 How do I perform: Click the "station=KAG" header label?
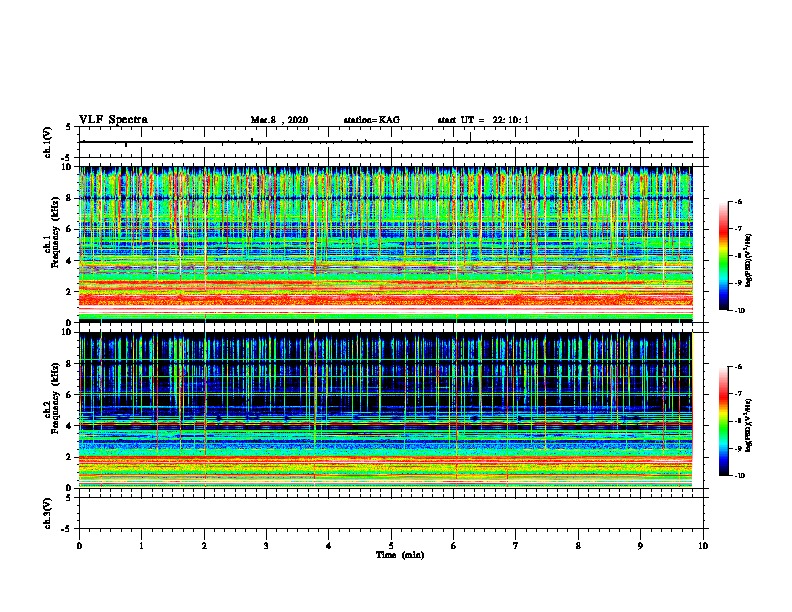pyautogui.click(x=371, y=120)
